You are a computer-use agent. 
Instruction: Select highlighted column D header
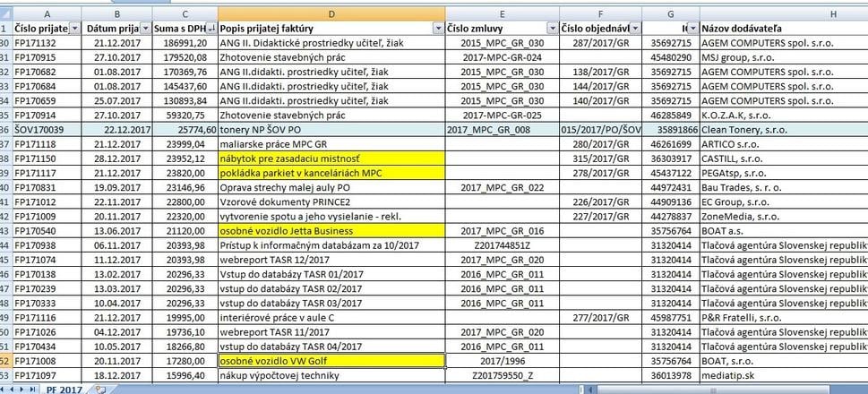click(331, 13)
